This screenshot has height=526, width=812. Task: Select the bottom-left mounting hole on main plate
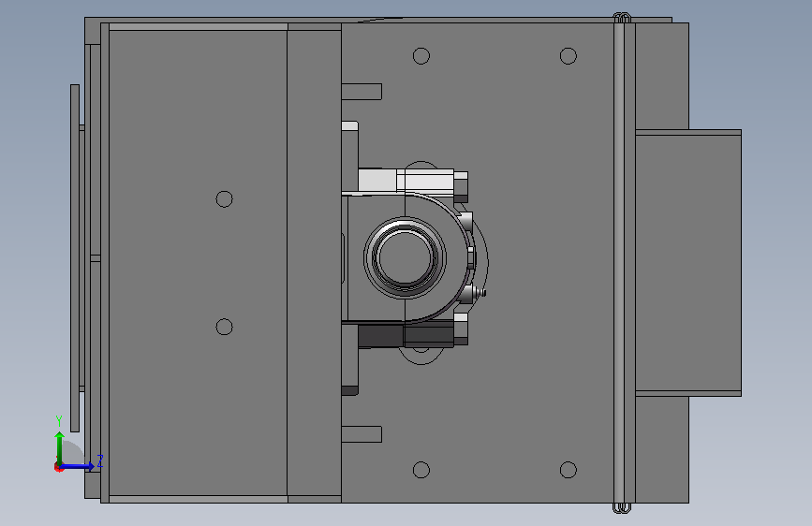(421, 470)
